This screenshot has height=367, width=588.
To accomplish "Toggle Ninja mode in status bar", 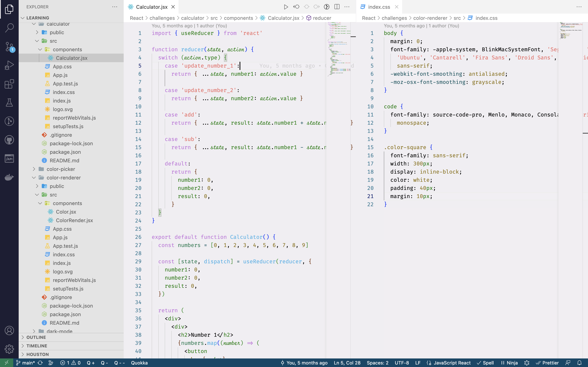I will tap(509, 363).
